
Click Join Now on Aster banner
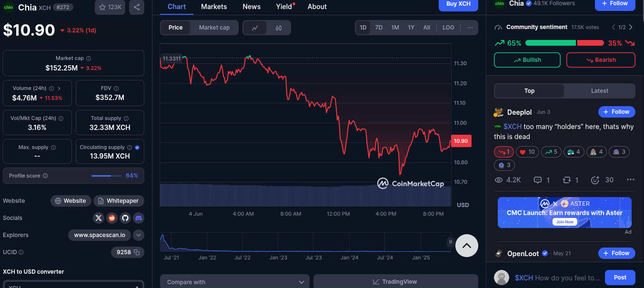coord(564,222)
